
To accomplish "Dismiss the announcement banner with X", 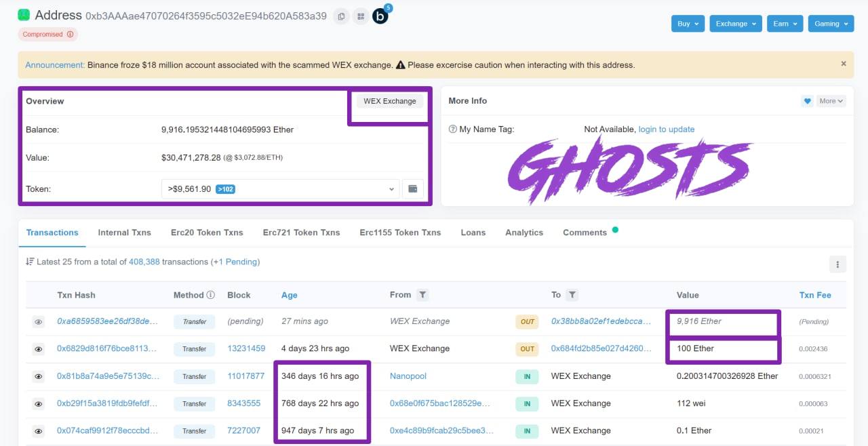I will pyautogui.click(x=844, y=64).
